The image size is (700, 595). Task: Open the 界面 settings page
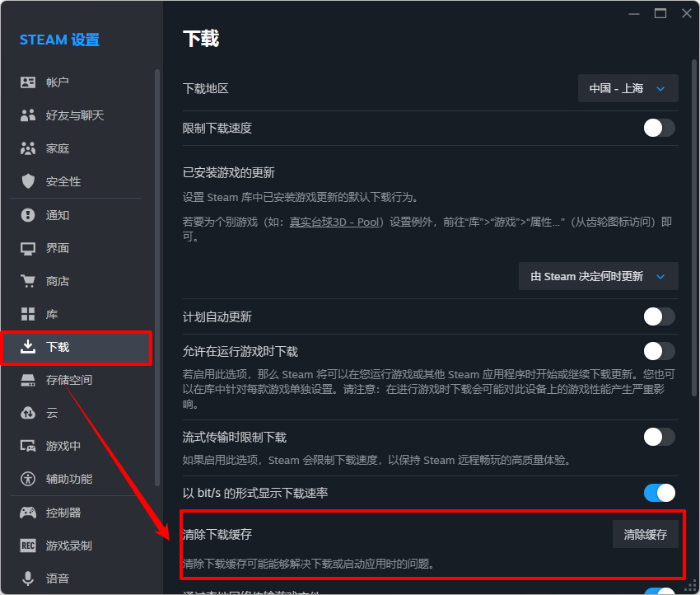(x=57, y=248)
